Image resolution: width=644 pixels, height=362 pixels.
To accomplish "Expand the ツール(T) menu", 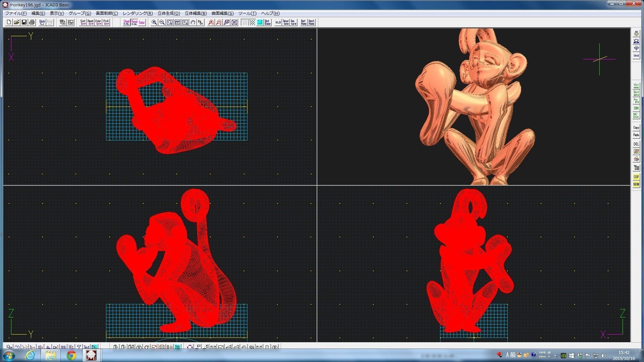I will pyautogui.click(x=247, y=13).
